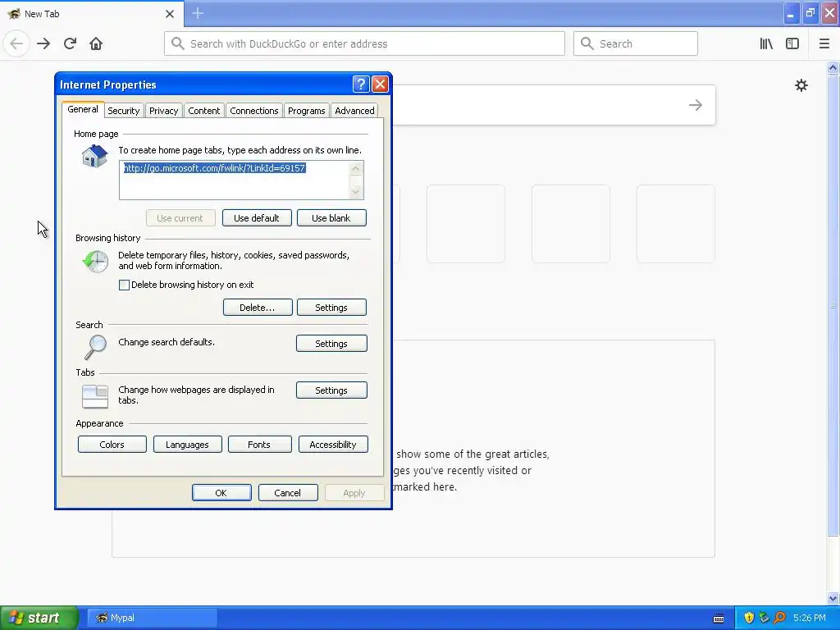Open the Delete... browsing history dialog
This screenshot has height=630, width=840.
pyautogui.click(x=258, y=308)
